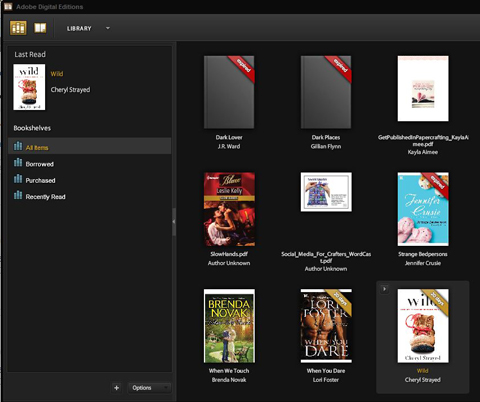Select GetPublishedInPapercrafting PDF cover
Screen dimensions: 480x402
[423, 89]
